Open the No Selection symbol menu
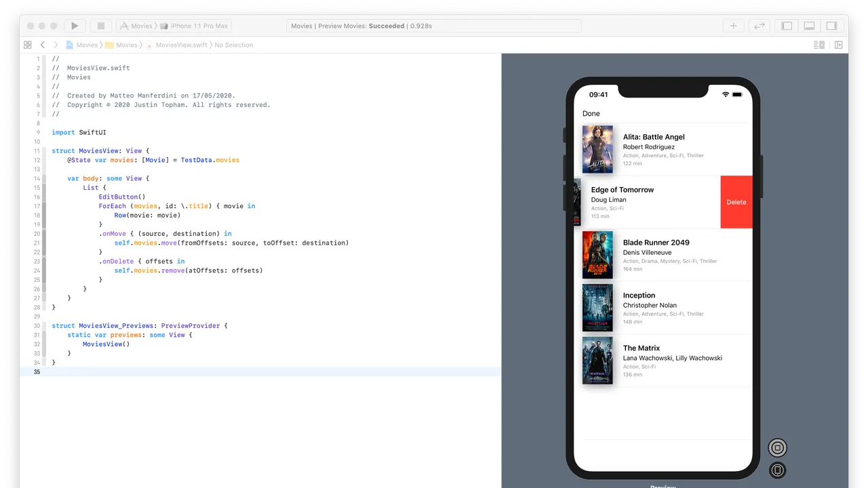Image resolution: width=868 pixels, height=488 pixels. (x=234, y=45)
